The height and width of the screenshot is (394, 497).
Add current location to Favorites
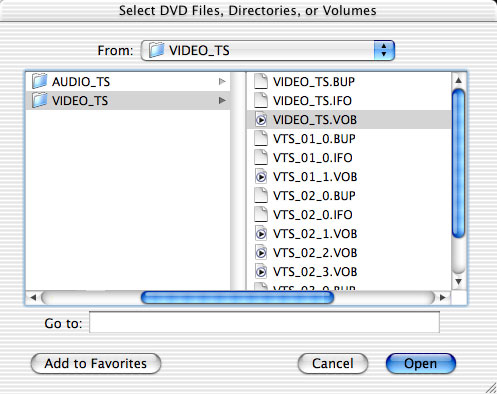pos(96,363)
